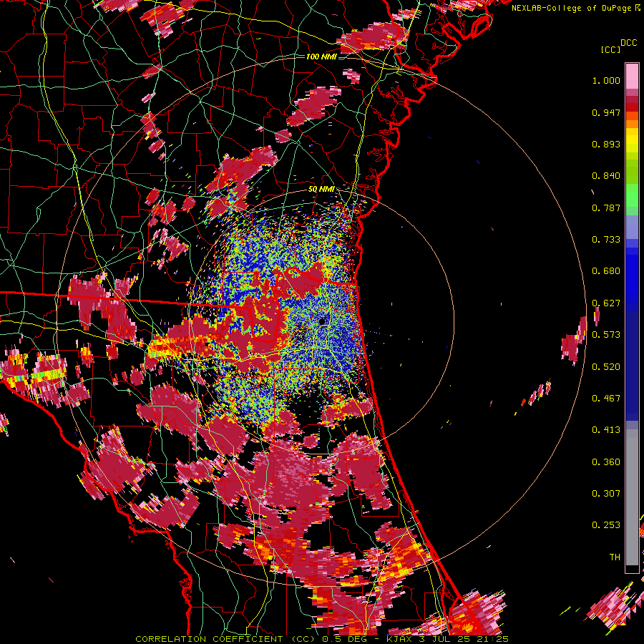Select the 0.307 scale value
Viewport: 644px width, 644px height.
606,494
